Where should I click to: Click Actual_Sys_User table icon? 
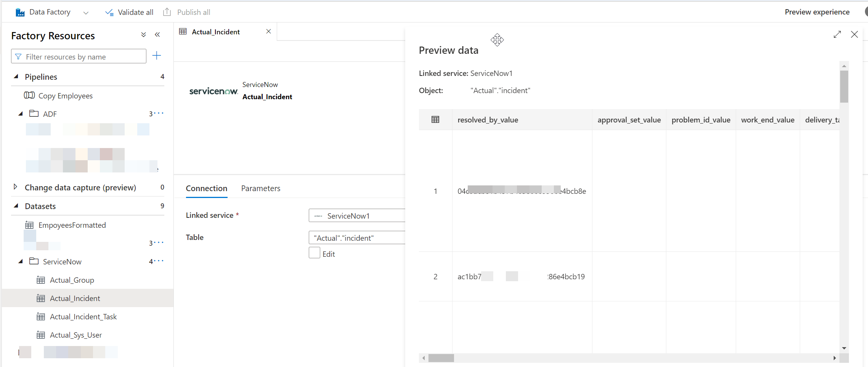point(41,335)
